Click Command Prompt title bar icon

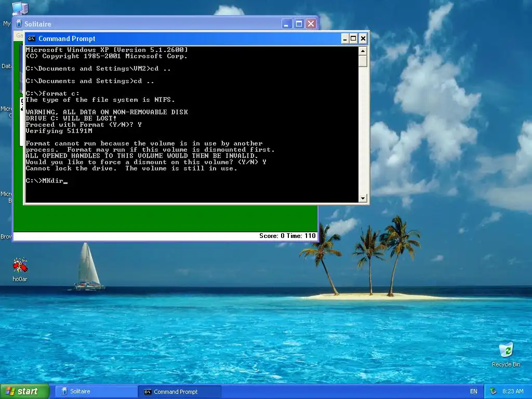pyautogui.click(x=32, y=38)
